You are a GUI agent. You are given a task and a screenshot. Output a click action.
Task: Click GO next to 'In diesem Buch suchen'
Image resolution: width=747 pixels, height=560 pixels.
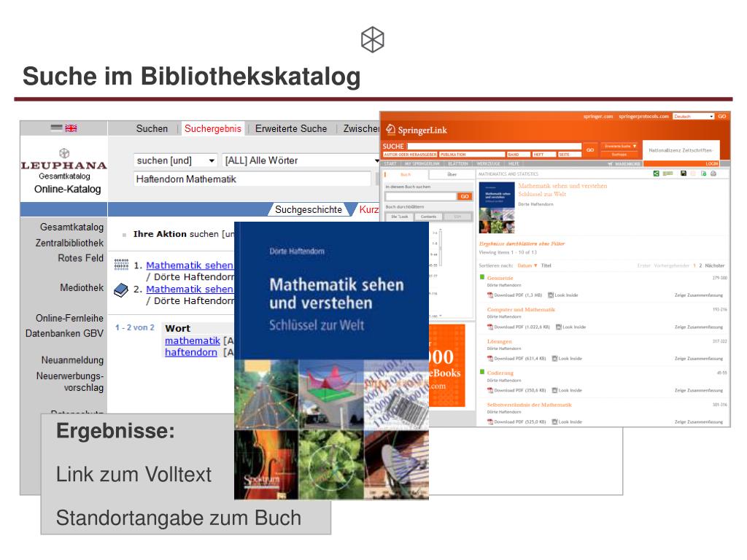pyautogui.click(x=465, y=196)
